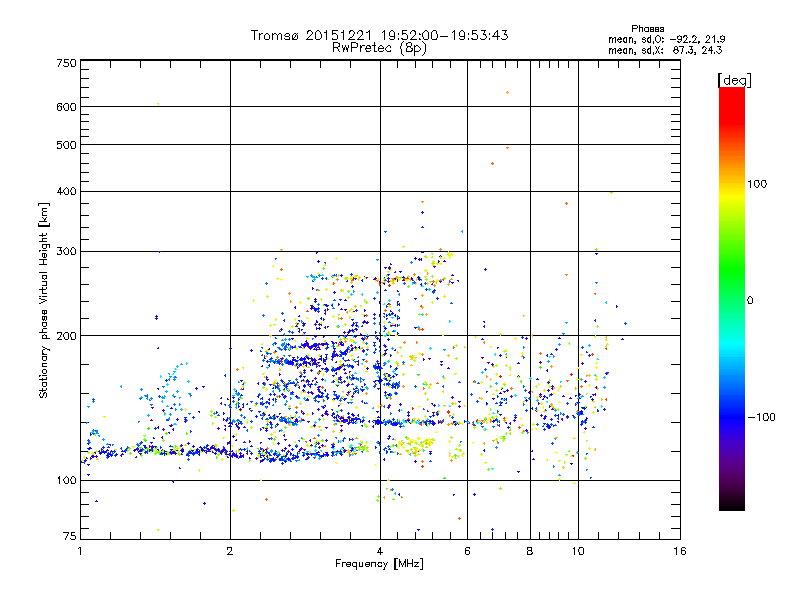Click the y-axis tick label '600'
The width and height of the screenshot is (800, 600).
click(66, 107)
